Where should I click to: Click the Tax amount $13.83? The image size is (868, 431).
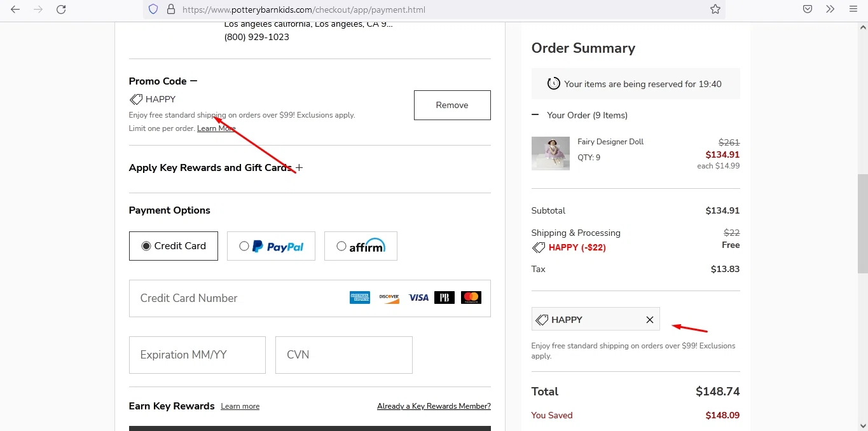(726, 269)
